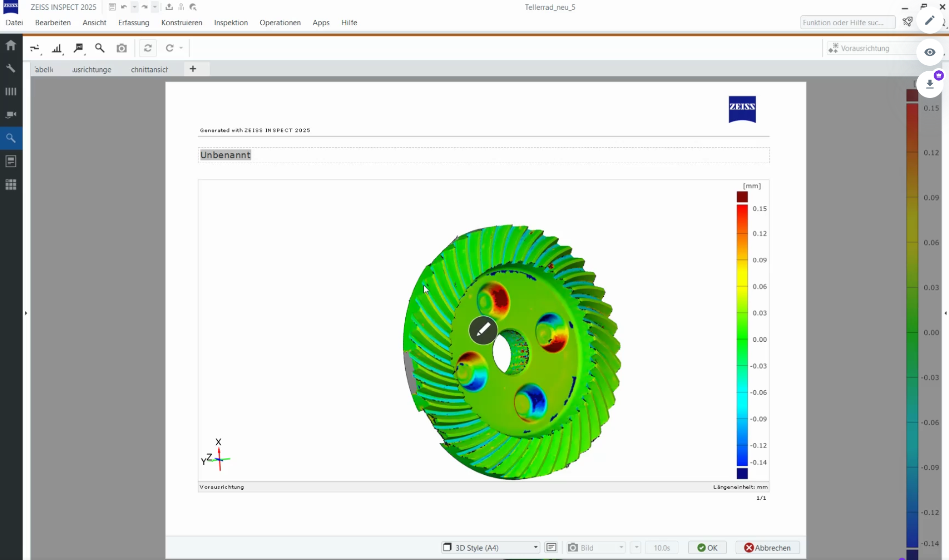Viewport: 949px width, 560px height.
Task: Click the recalculate circular arrow icon
Action: point(170,48)
